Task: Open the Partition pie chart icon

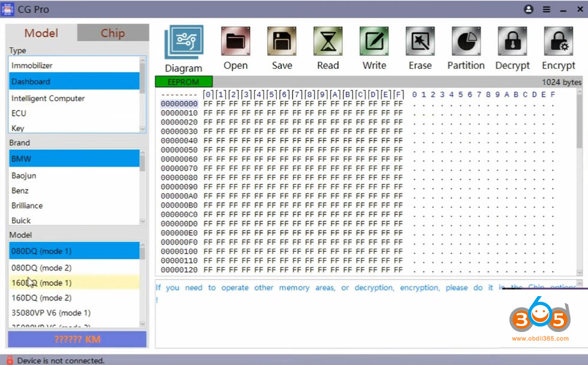Action: coord(466,42)
